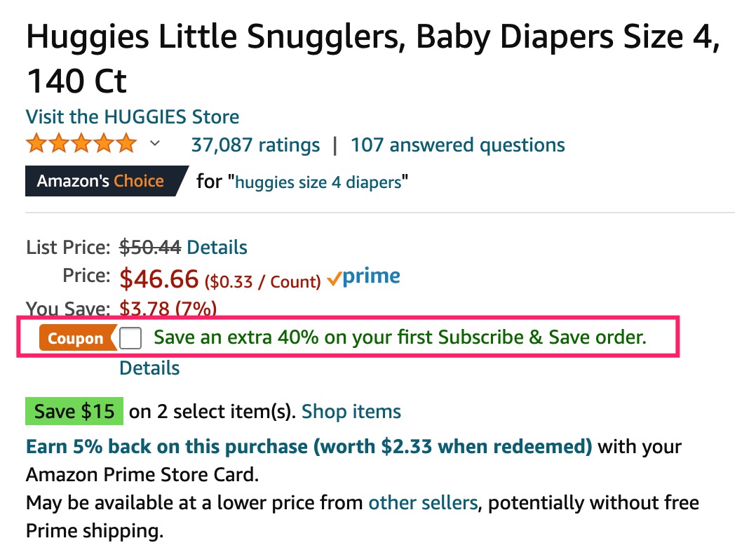
Task: Open Details below the coupon offer
Action: point(149,368)
